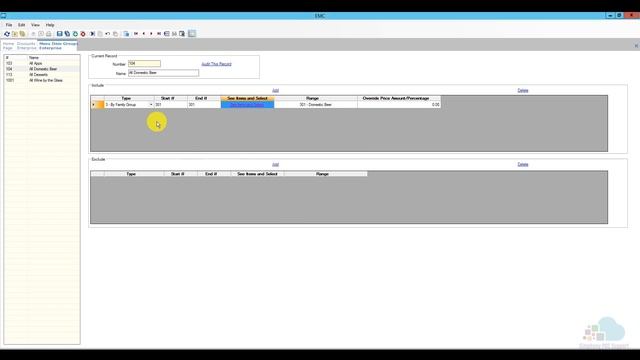The image size is (640, 360).
Task: Close the current tab with the X at right
Action: pyautogui.click(x=636, y=46)
